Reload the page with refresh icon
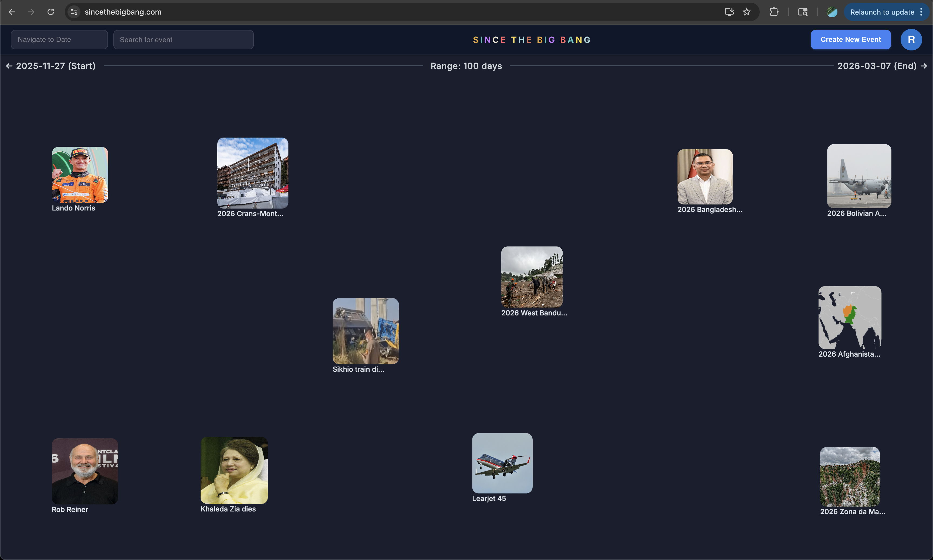 click(50, 12)
